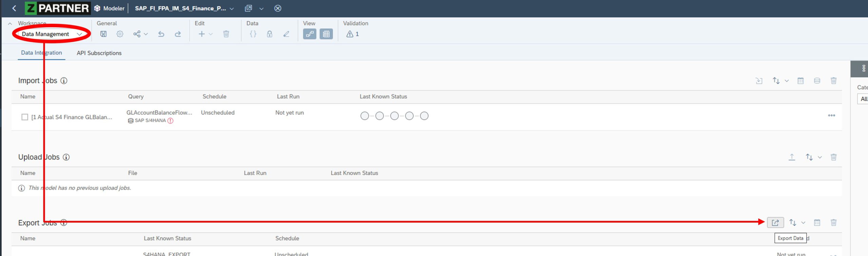Undo the last action

coord(161,34)
